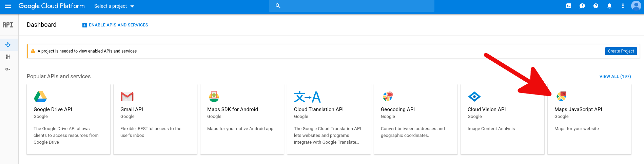The image size is (644, 164).
Task: Click 'Image Content Analysis' text
Action: pyautogui.click(x=491, y=129)
